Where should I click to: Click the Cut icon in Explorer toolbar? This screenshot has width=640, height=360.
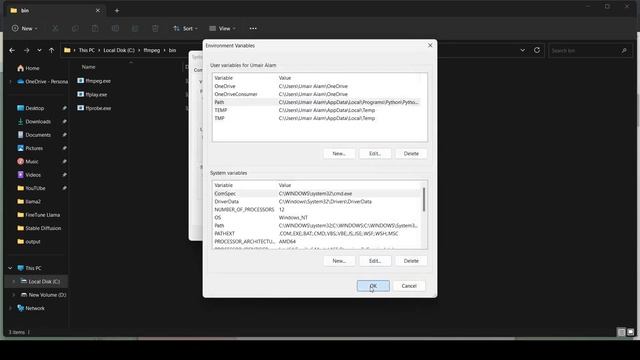pos(55,29)
